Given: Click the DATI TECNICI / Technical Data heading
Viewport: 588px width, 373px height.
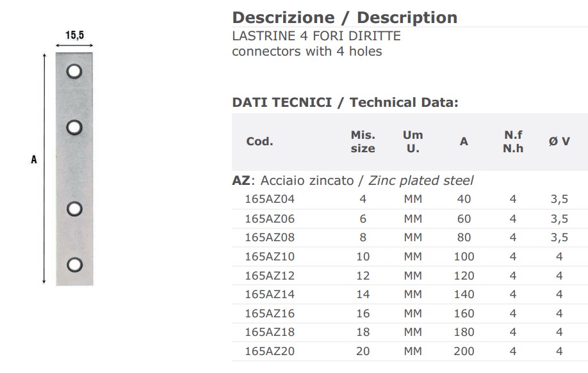Looking at the screenshot, I should point(345,102).
